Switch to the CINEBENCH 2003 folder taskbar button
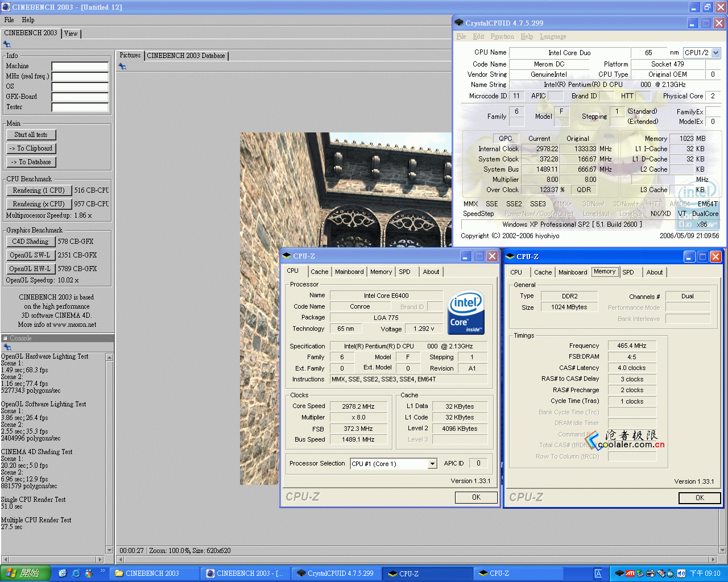Viewport: 728px width, 582px height. point(155,573)
